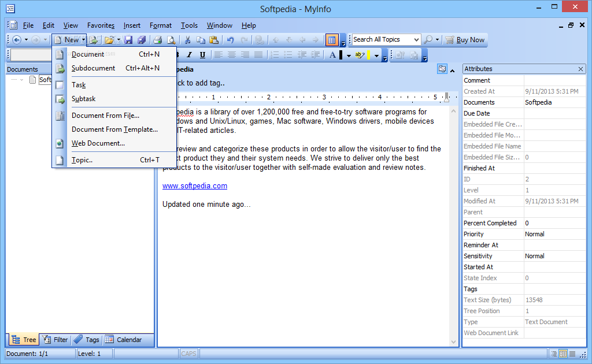Save the document with the floppy icon
592x364 pixels.
[x=128, y=40]
